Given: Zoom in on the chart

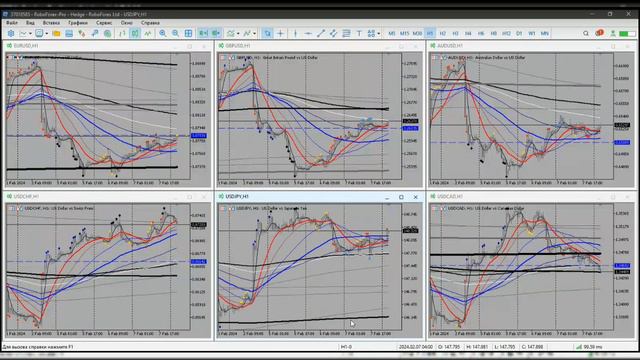Looking at the screenshot, I should click(x=162, y=33).
